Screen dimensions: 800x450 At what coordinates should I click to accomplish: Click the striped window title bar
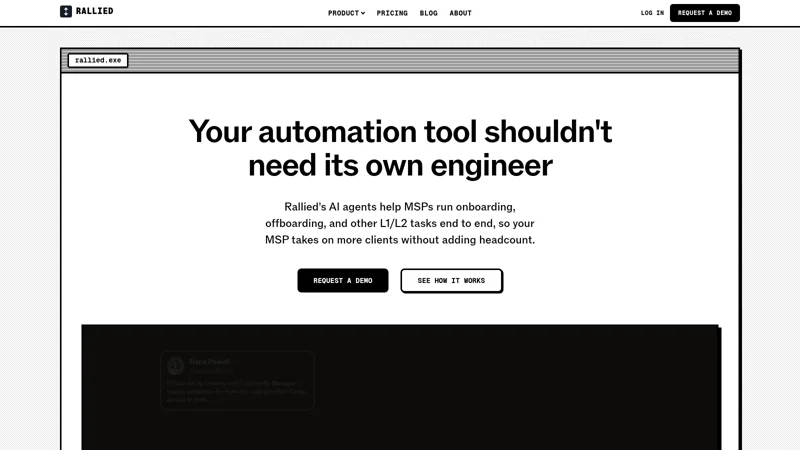coord(400,61)
